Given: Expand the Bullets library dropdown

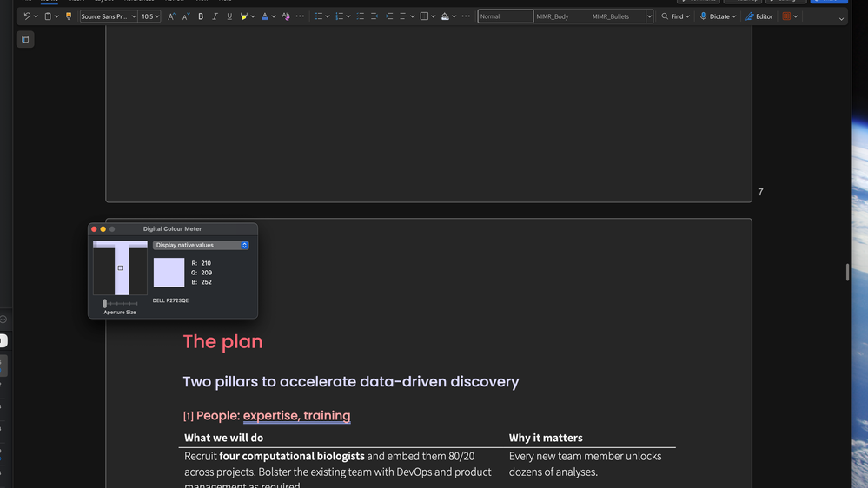Looking at the screenshot, I should 328,16.
